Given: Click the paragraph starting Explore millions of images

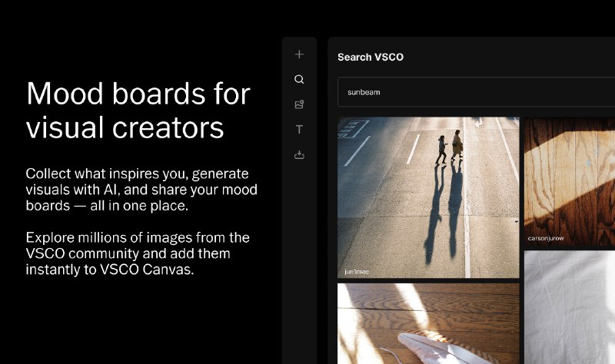Looking at the screenshot, I should pyautogui.click(x=138, y=253).
